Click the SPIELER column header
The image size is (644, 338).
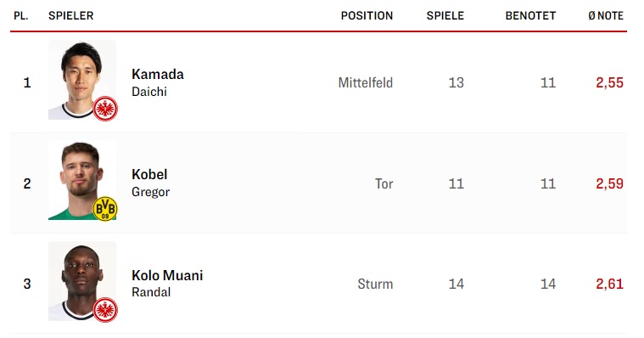pyautogui.click(x=71, y=15)
